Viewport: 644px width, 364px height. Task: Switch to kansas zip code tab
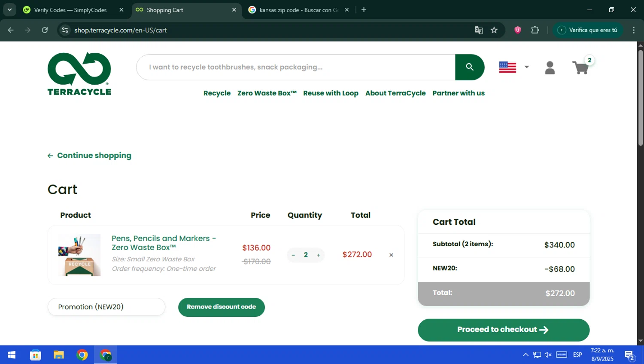pos(299,9)
